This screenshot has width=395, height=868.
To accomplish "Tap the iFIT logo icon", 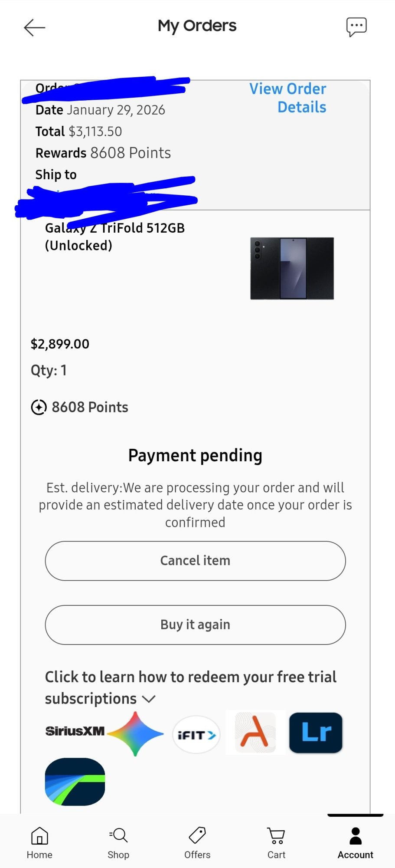I will (196, 735).
